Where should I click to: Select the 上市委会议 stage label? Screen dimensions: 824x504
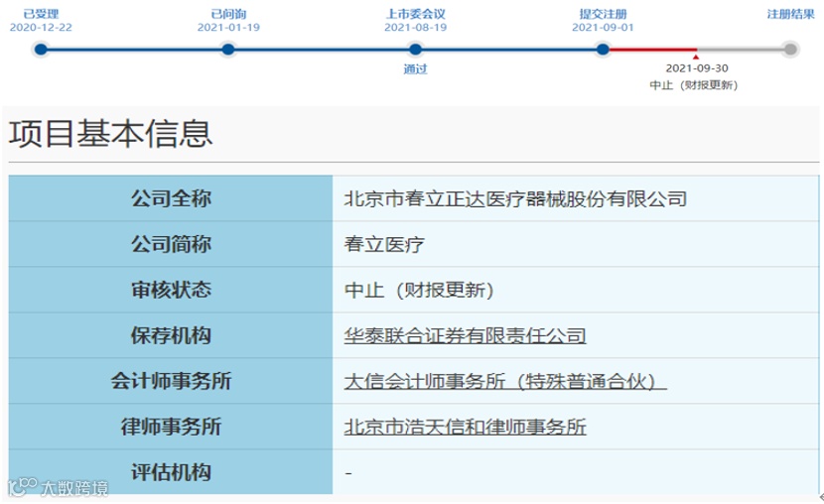pyautogui.click(x=416, y=14)
